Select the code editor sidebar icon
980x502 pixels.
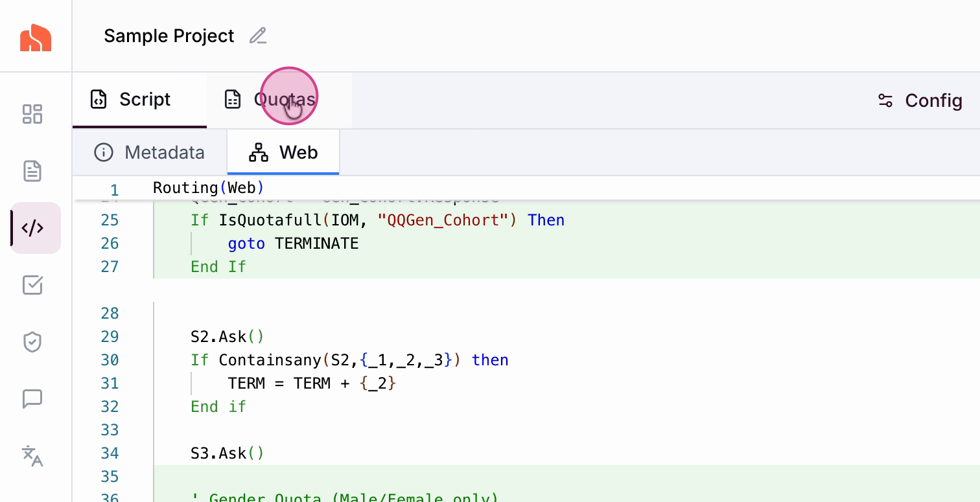(34, 228)
